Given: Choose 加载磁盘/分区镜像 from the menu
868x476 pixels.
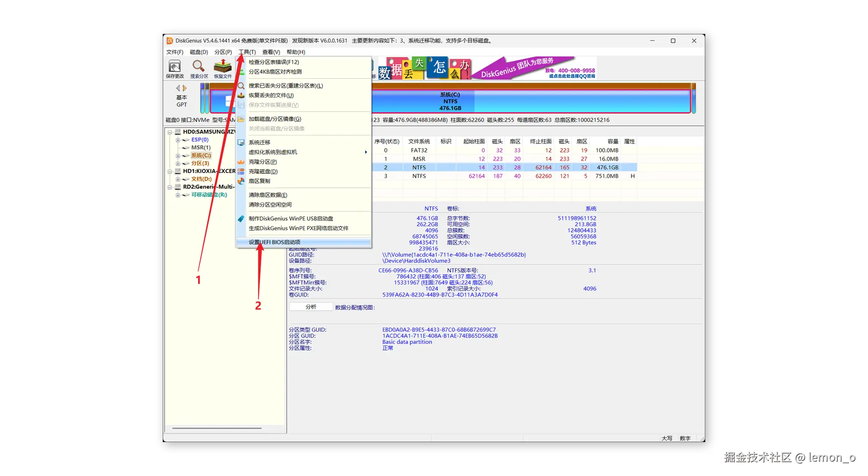Looking at the screenshot, I should pos(303,119).
